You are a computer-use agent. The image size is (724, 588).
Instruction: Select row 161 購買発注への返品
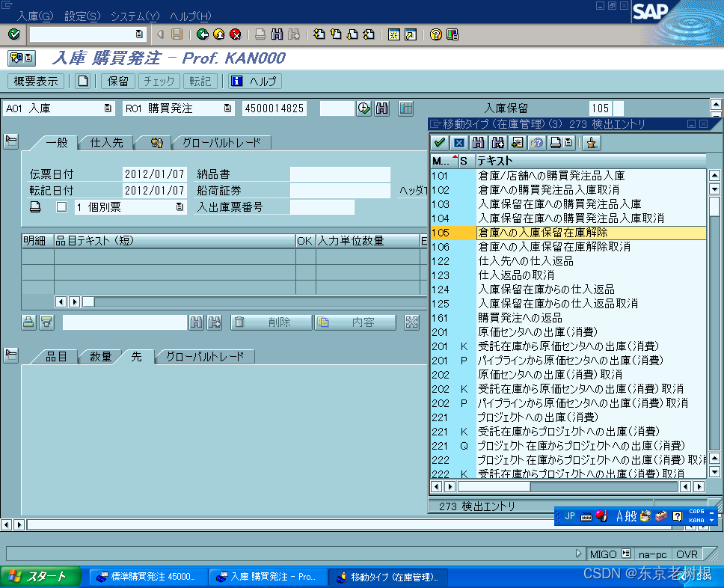[x=568, y=318]
